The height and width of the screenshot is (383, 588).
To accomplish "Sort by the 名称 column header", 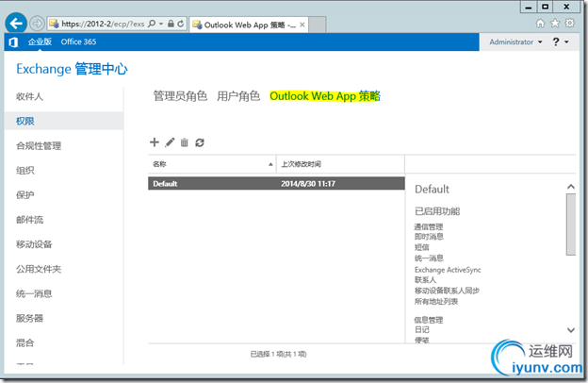I will (212, 164).
